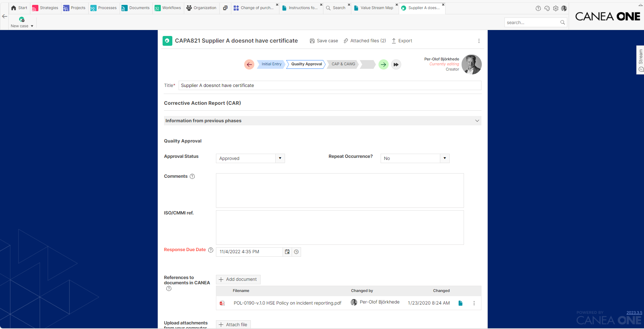Open the Approval Status dropdown
This screenshot has width=644, height=329.
280,159
